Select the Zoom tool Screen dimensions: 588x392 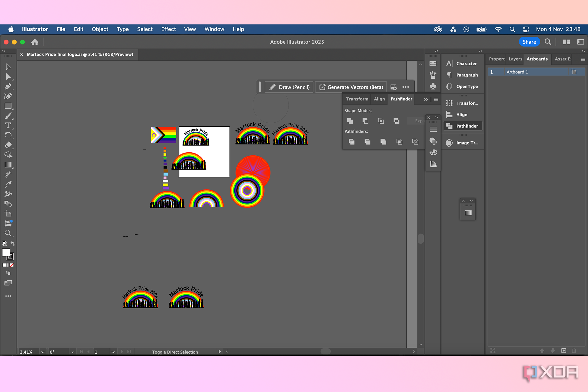click(x=8, y=233)
